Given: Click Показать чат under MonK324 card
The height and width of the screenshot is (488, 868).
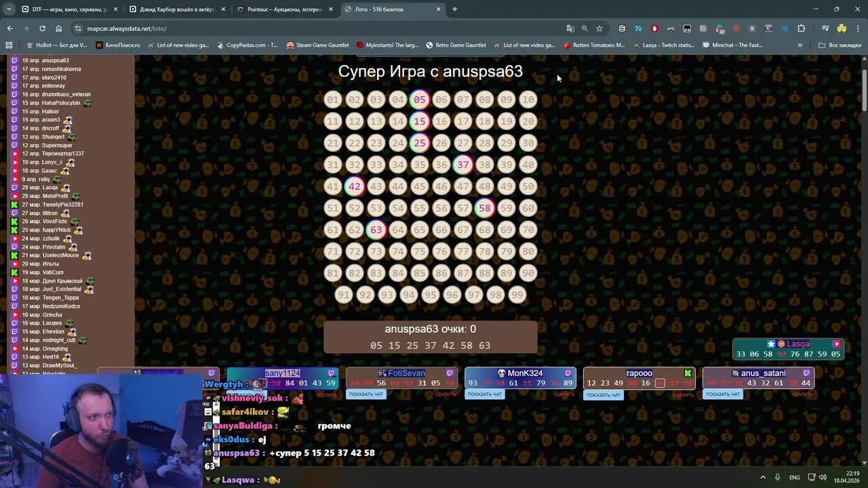Looking at the screenshot, I should coord(484,394).
